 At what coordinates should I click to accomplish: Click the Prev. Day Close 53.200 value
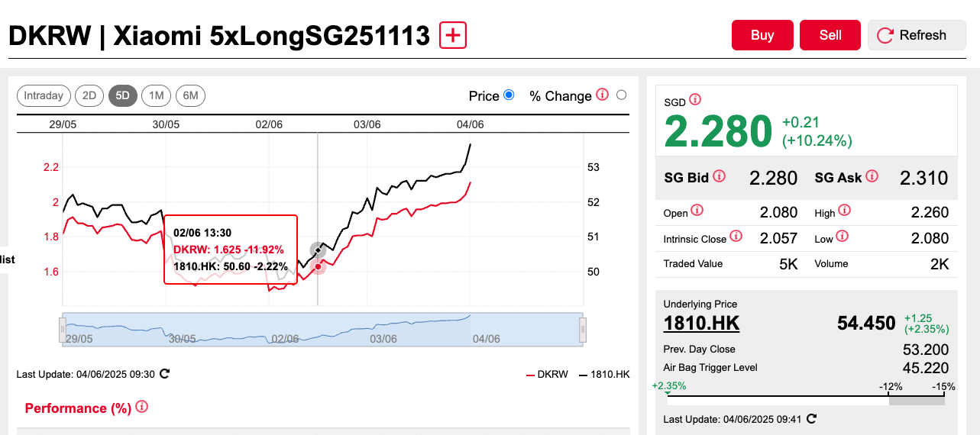pos(926,350)
